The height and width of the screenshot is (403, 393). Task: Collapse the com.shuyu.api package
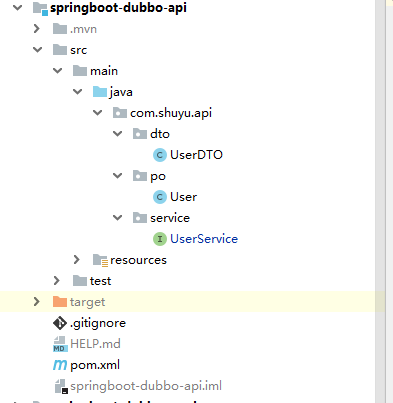[97, 113]
